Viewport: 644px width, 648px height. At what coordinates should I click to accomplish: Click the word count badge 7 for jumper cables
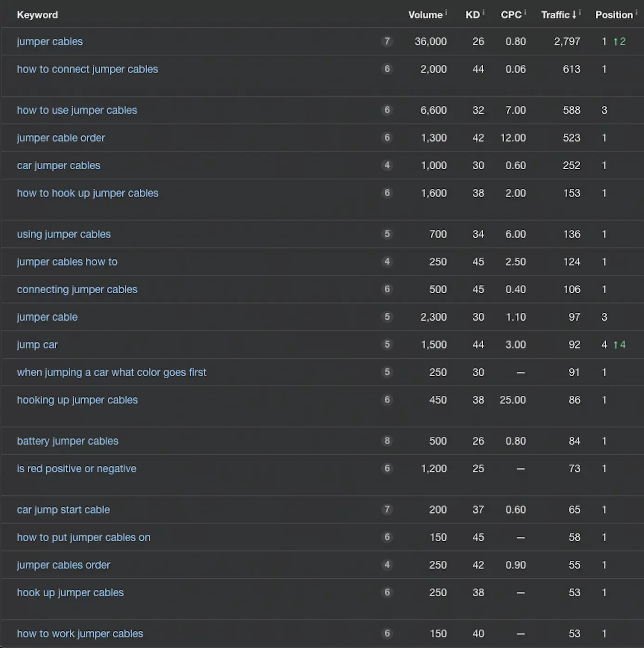click(387, 41)
